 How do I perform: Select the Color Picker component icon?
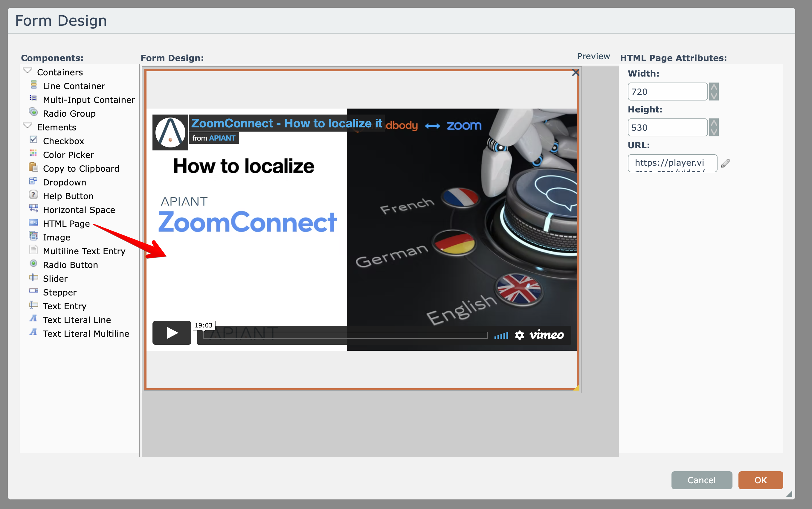pyautogui.click(x=33, y=153)
